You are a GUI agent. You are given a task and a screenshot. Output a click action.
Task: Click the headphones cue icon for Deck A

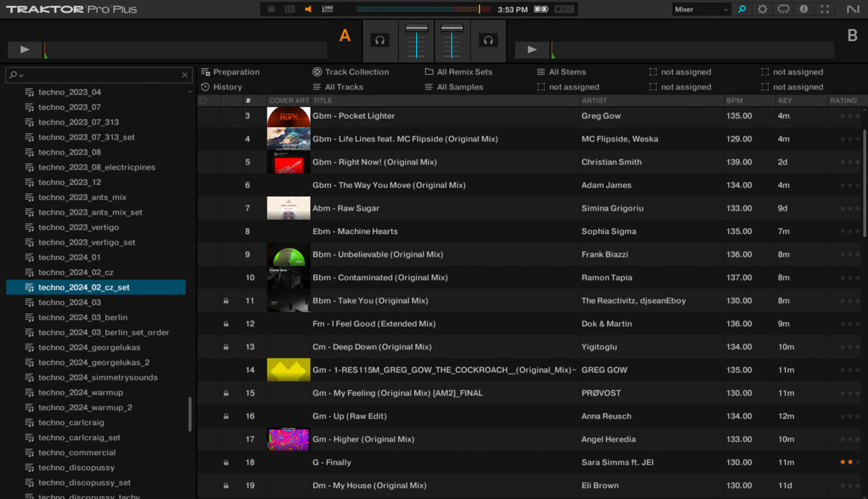380,40
